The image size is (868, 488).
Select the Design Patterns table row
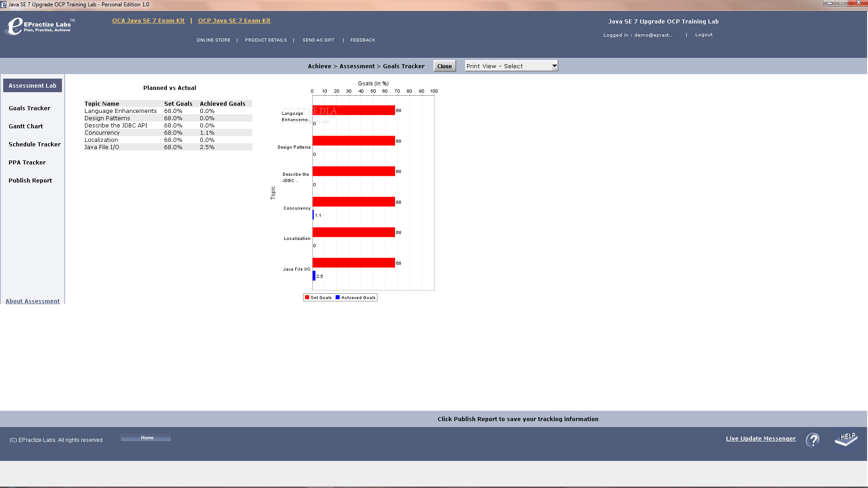click(x=168, y=118)
